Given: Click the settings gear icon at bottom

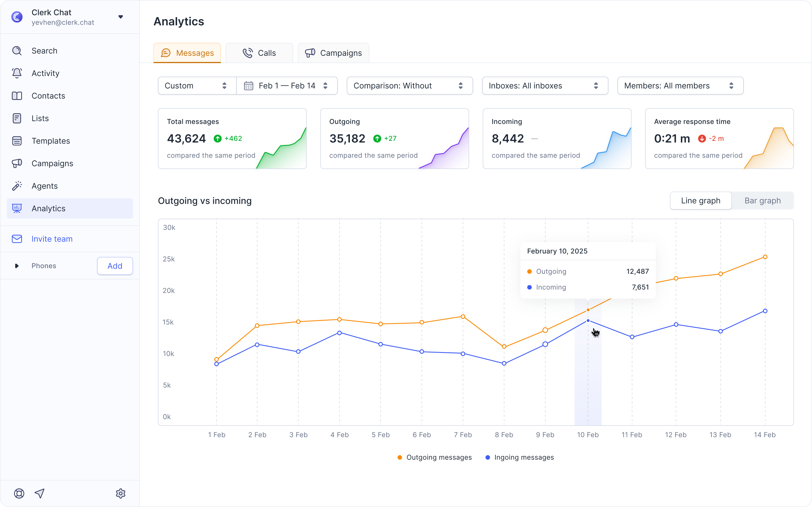Looking at the screenshot, I should tap(120, 493).
